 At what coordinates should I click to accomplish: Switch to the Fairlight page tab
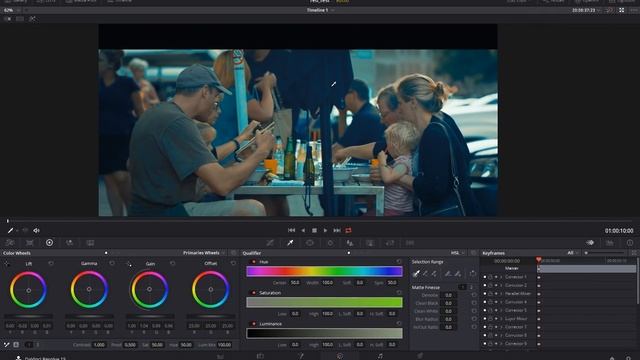pyautogui.click(x=380, y=356)
